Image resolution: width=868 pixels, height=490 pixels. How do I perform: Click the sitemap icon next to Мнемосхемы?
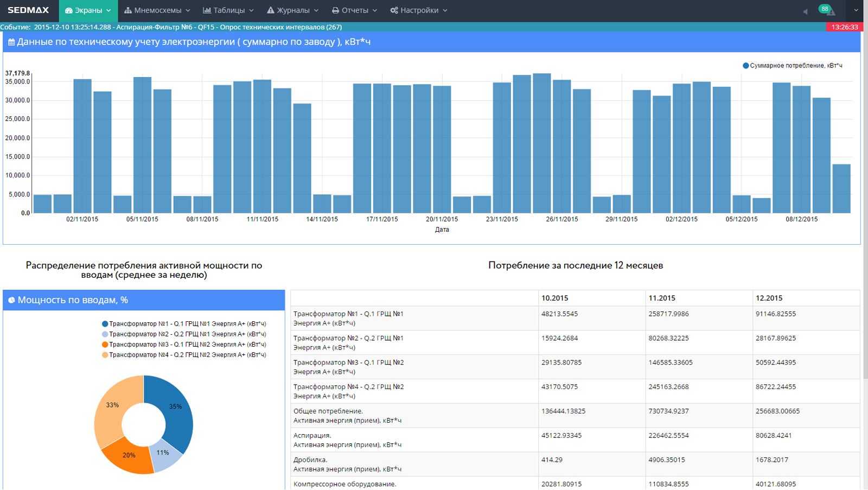[128, 10]
